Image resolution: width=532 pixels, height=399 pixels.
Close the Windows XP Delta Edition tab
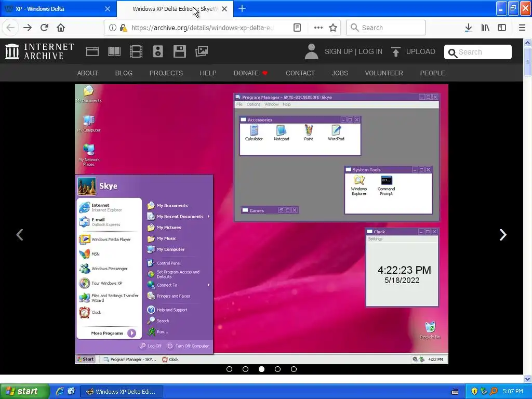(x=224, y=9)
